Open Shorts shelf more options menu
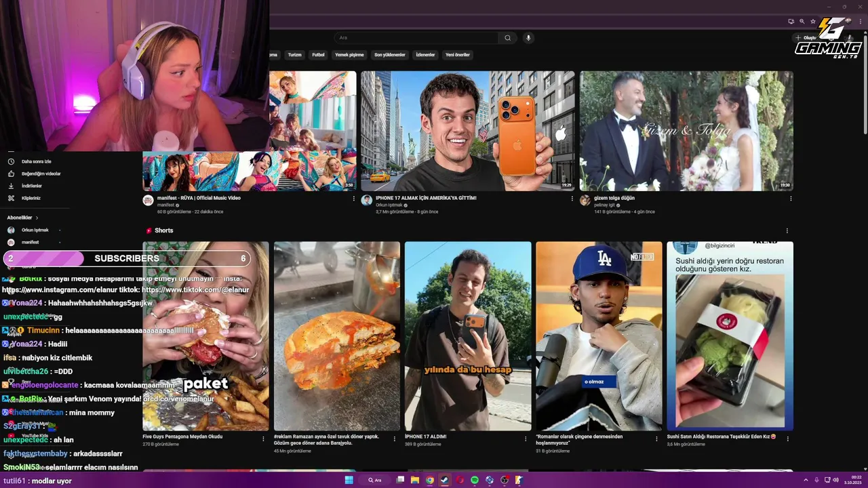Screen dimensions: 868x488 coord(787,230)
